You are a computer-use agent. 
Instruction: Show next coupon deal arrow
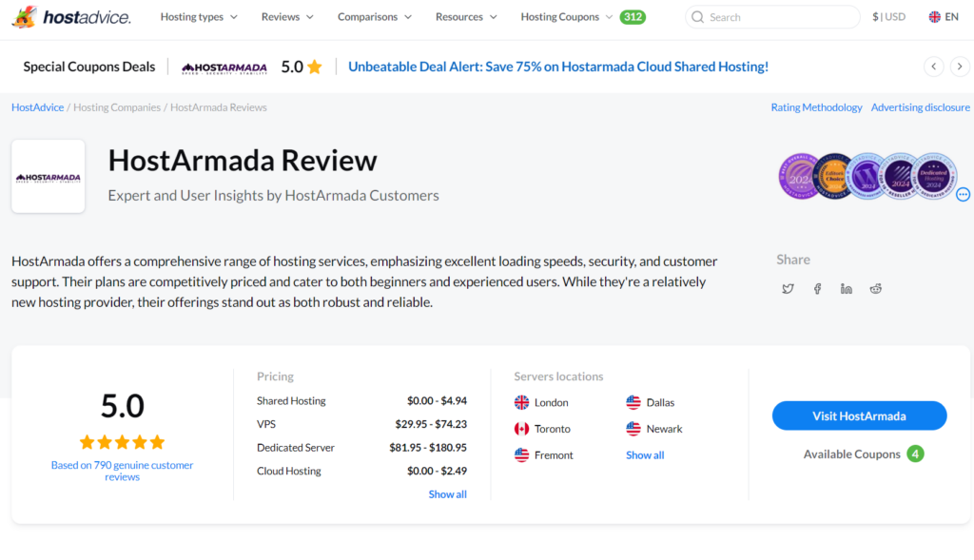(960, 67)
